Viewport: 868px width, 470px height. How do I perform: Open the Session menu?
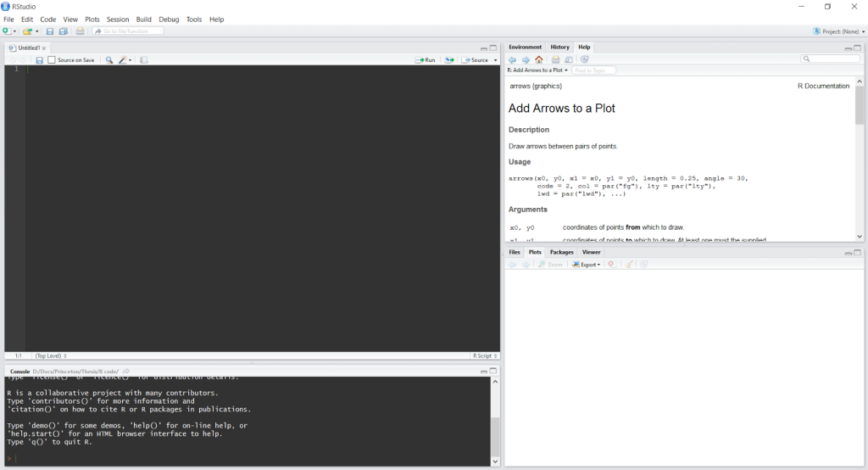tap(117, 20)
